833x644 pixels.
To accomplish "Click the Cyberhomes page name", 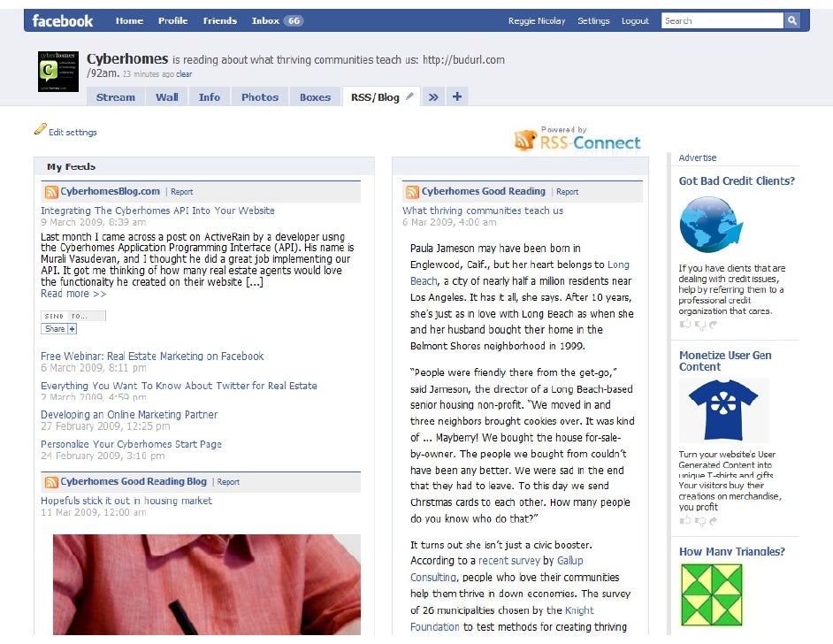I will (x=127, y=59).
